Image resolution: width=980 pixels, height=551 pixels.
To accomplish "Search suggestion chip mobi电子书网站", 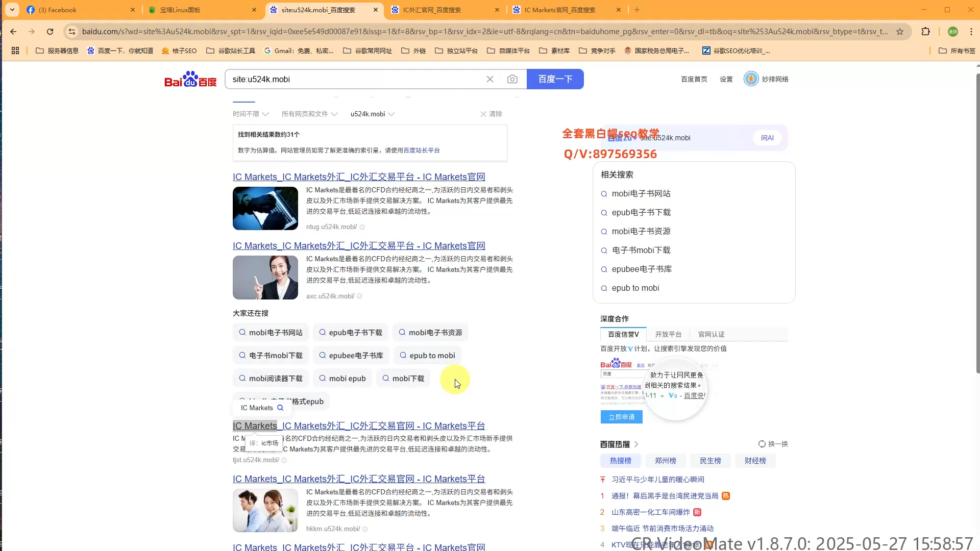I will (x=271, y=333).
